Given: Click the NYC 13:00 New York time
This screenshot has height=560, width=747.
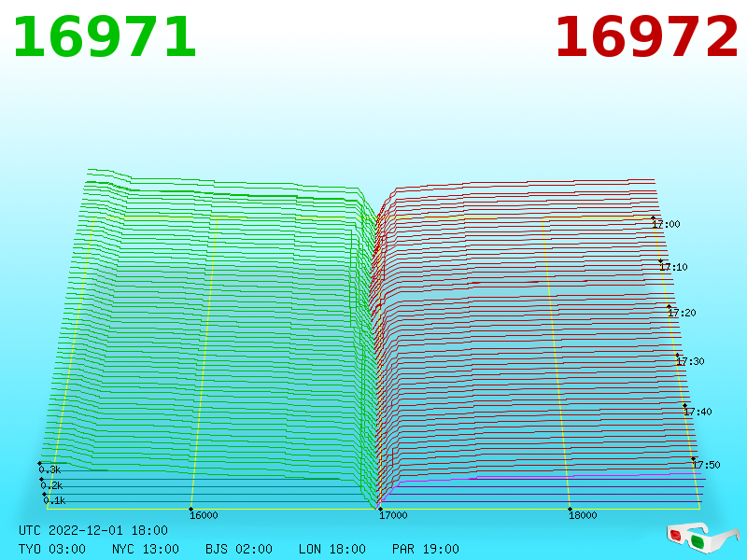Looking at the screenshot, I should click(146, 549).
